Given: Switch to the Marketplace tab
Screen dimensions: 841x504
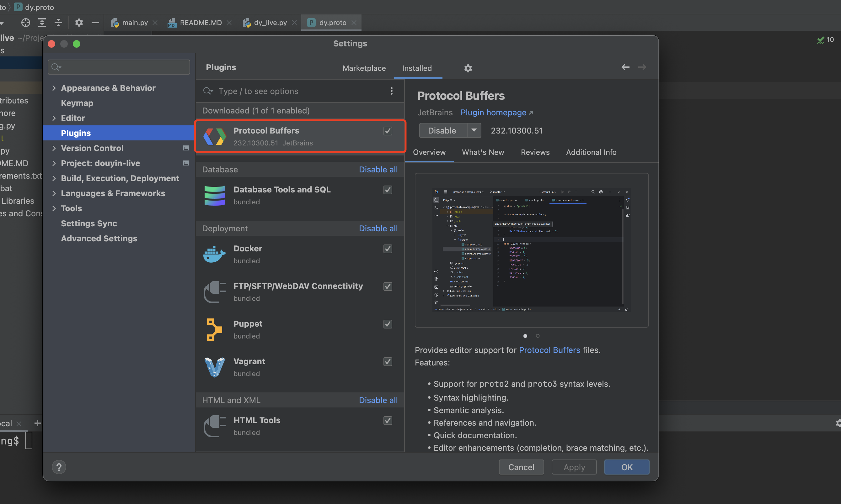Looking at the screenshot, I should 364,68.
